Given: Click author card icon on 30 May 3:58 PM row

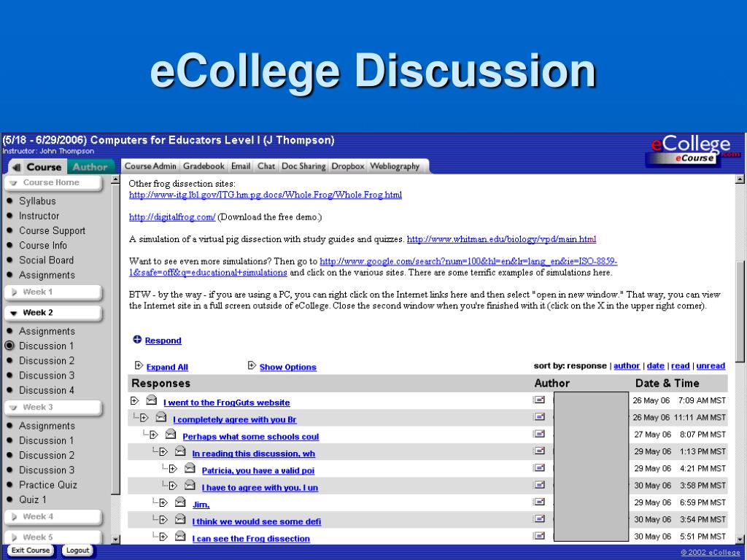Looking at the screenshot, I should pos(539,485).
